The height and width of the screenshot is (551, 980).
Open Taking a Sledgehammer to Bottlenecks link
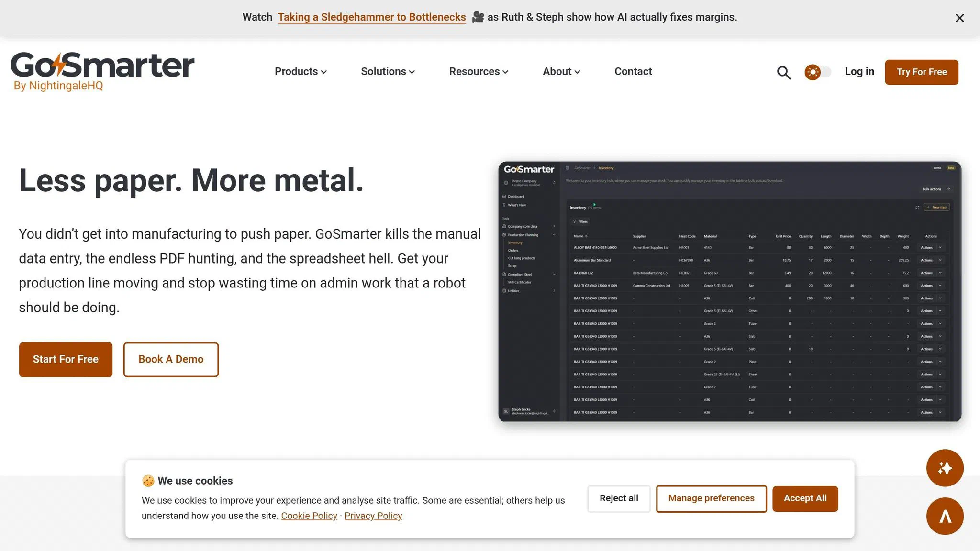coord(372,17)
